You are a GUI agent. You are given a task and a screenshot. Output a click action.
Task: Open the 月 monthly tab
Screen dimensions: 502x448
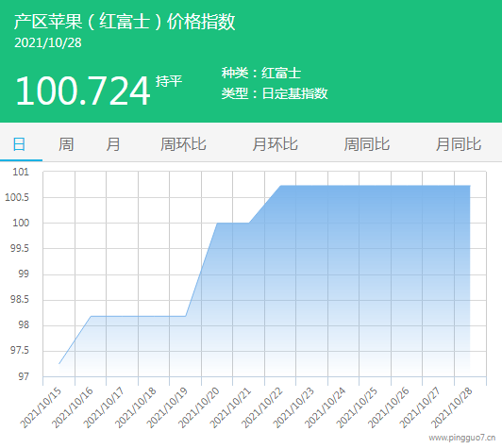click(113, 144)
